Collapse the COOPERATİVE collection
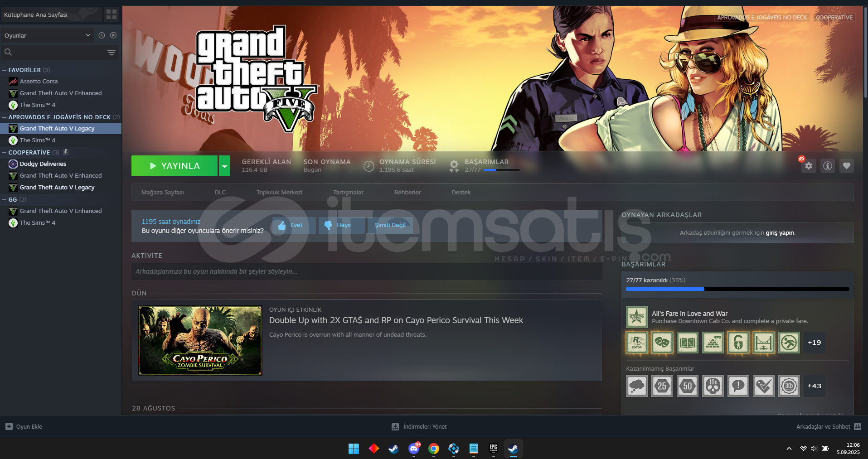This screenshot has height=459, width=868. pyautogui.click(x=4, y=153)
